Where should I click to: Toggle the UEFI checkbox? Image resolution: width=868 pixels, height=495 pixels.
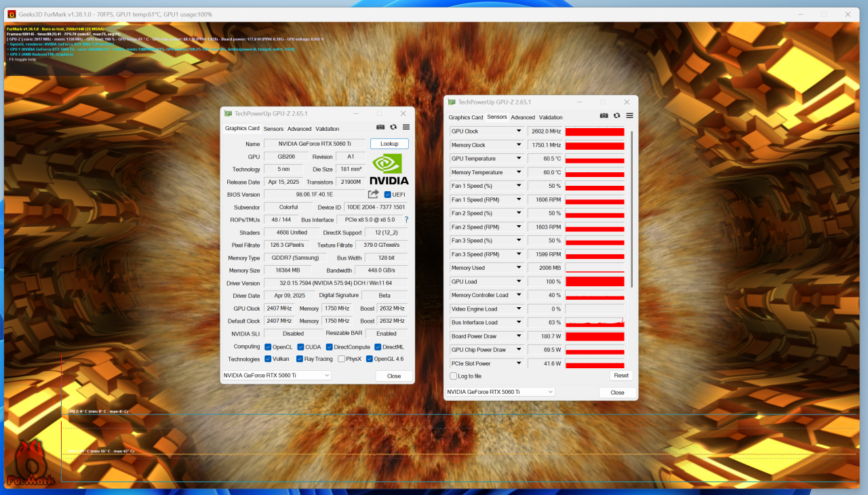tap(388, 195)
